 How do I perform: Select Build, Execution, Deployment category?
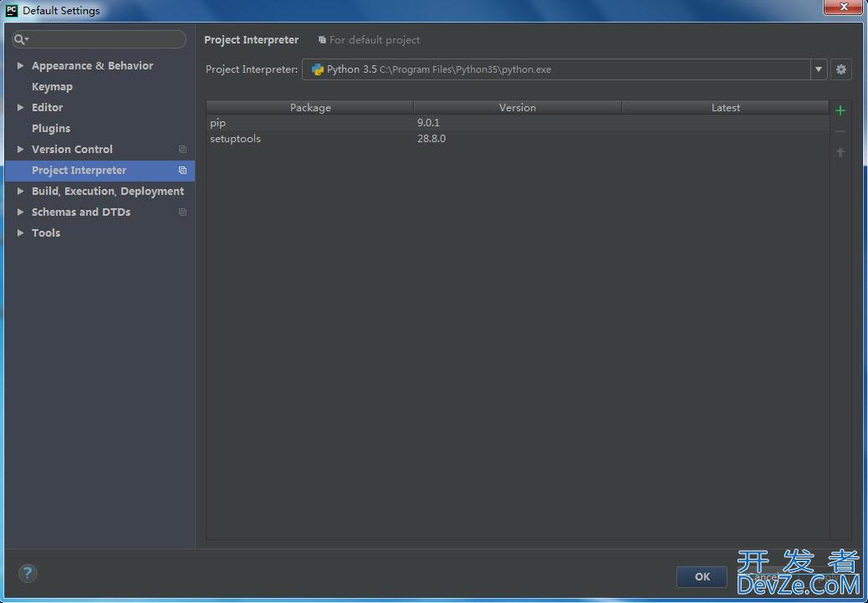(108, 191)
